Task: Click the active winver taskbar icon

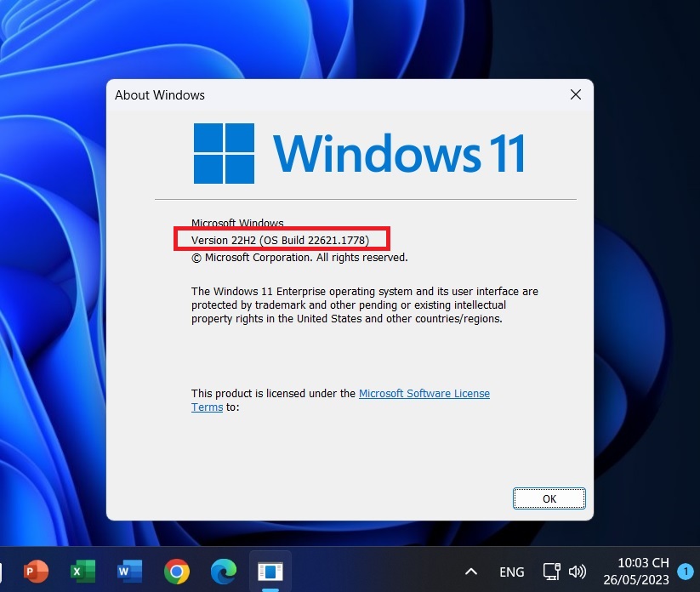Action: 270,571
